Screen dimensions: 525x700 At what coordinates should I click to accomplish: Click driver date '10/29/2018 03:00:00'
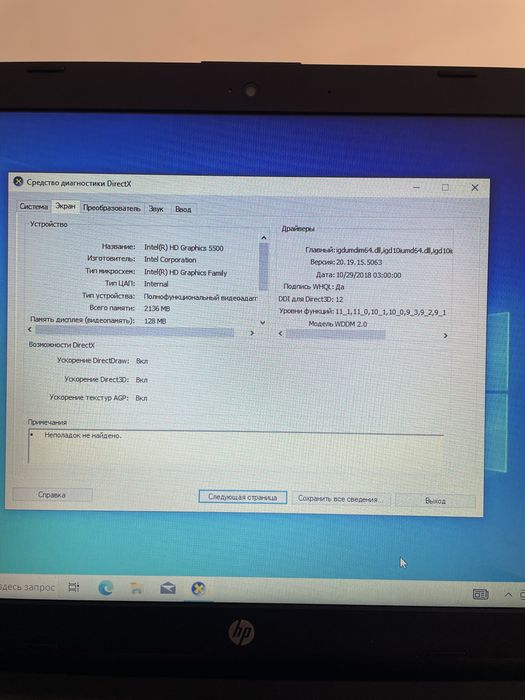pos(368,275)
